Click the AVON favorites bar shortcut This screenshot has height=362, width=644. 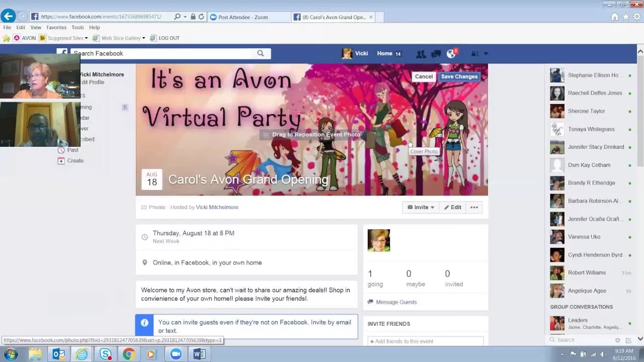click(25, 38)
